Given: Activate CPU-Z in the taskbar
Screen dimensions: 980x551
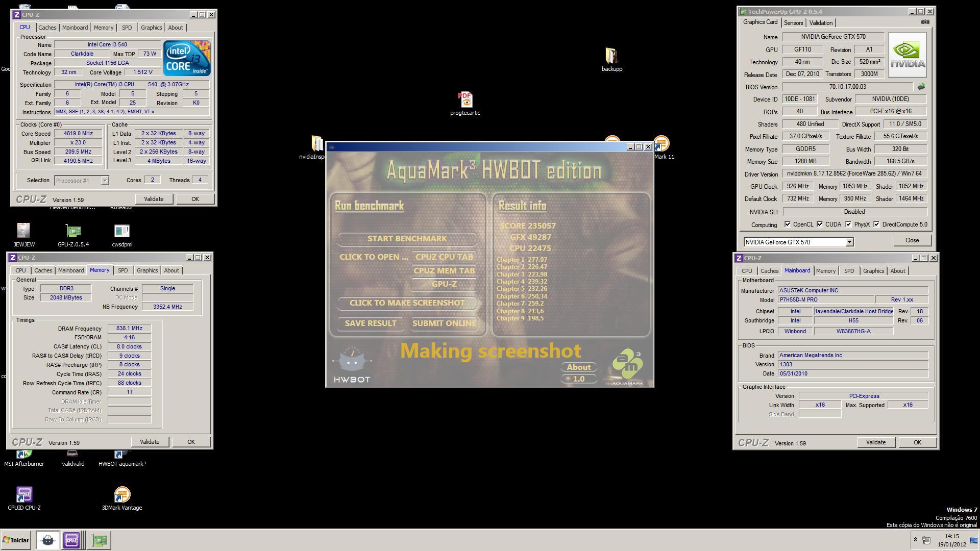Looking at the screenshot, I should click(71, 540).
